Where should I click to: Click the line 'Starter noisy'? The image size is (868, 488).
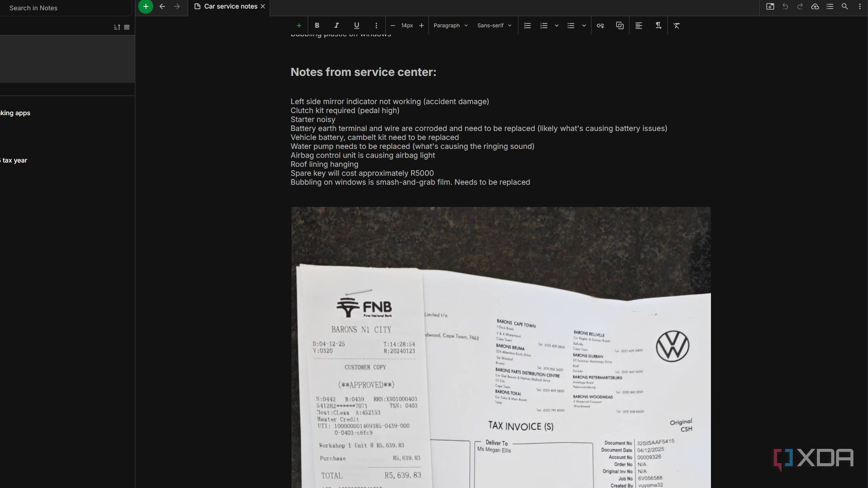pos(313,119)
